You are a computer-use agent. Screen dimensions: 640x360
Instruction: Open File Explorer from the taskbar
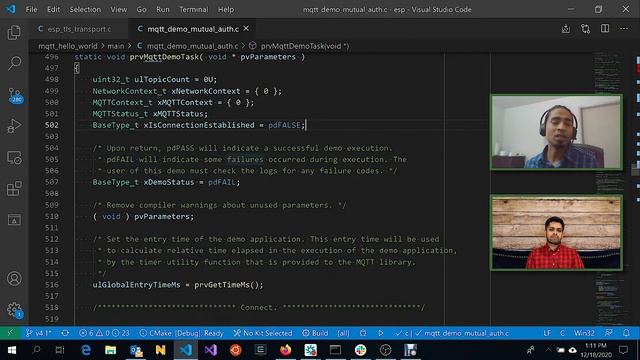click(111, 350)
